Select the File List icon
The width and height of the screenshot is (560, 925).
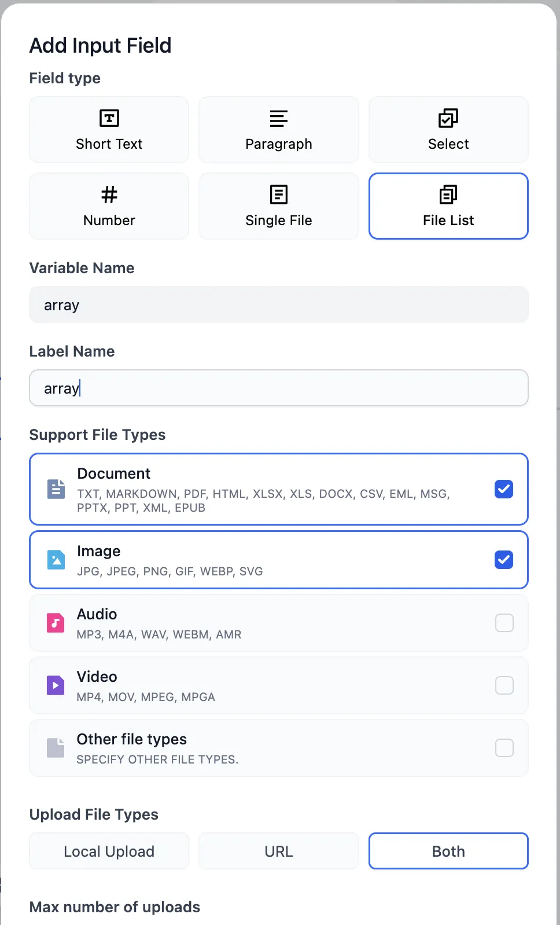448,194
